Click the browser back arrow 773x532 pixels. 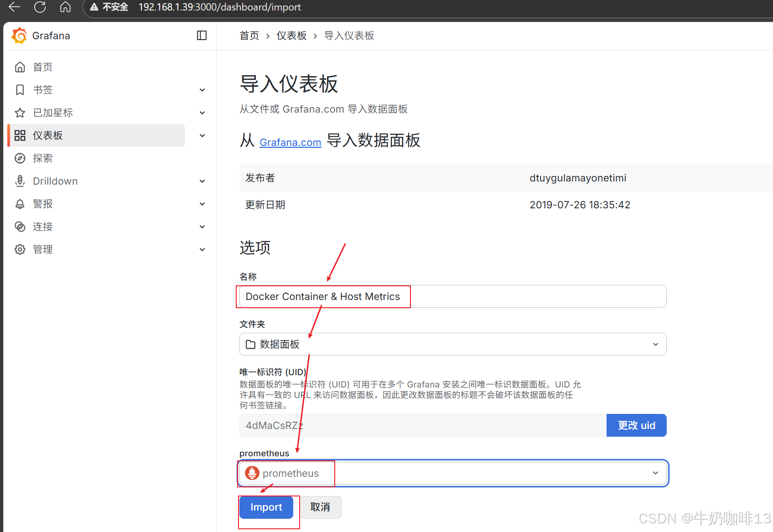[x=15, y=7]
